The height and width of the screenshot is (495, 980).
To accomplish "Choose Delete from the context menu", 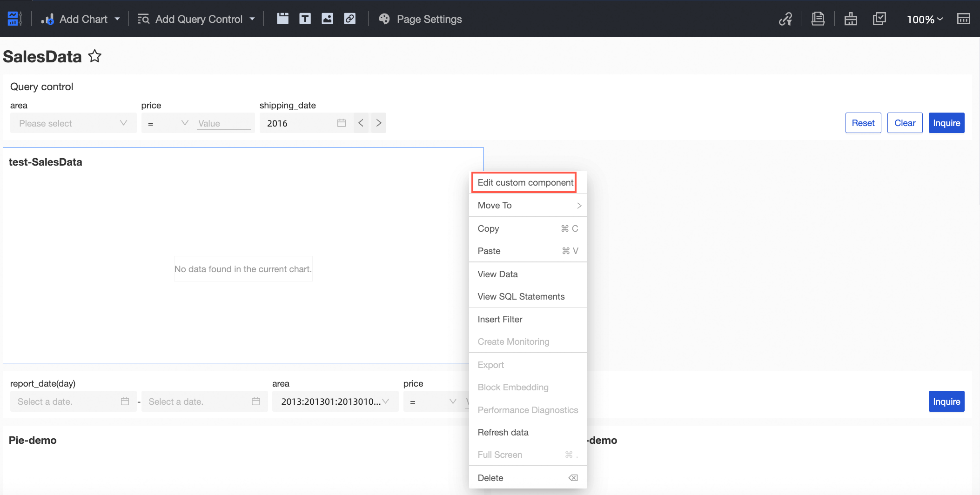I will (528, 478).
